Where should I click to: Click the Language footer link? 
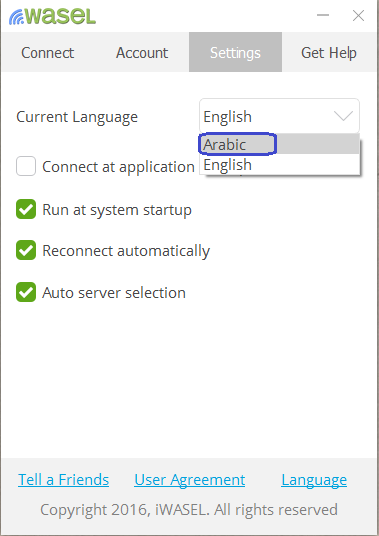pyautogui.click(x=314, y=480)
